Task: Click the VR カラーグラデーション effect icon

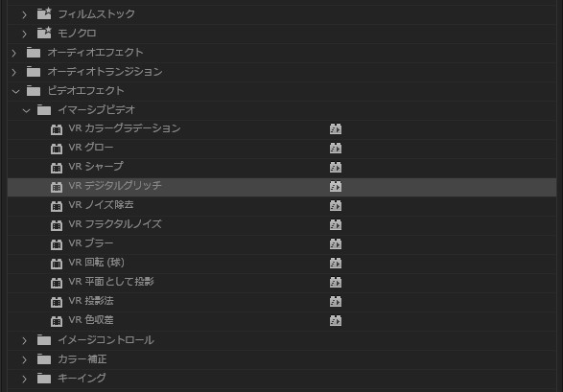Action: [57, 129]
